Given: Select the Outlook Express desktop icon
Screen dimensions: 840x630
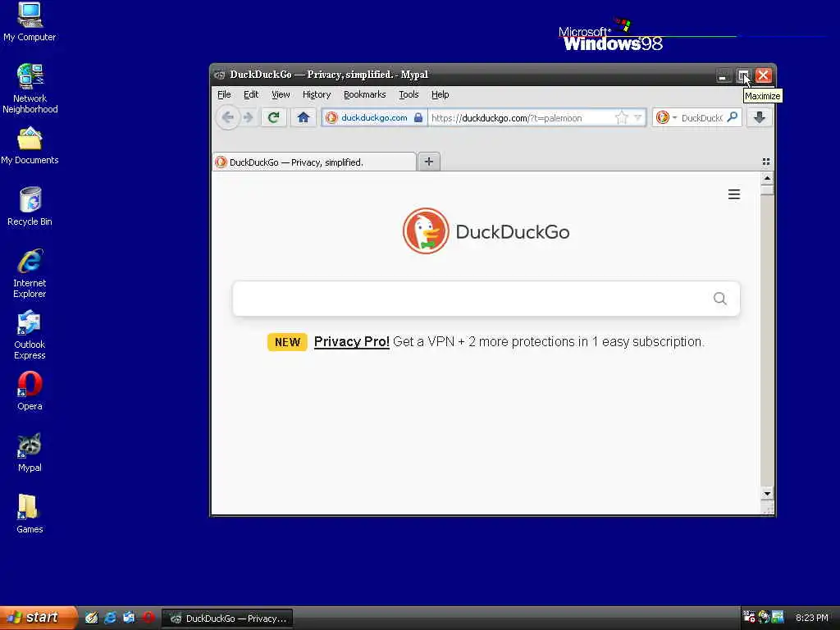Looking at the screenshot, I should click(30, 335).
